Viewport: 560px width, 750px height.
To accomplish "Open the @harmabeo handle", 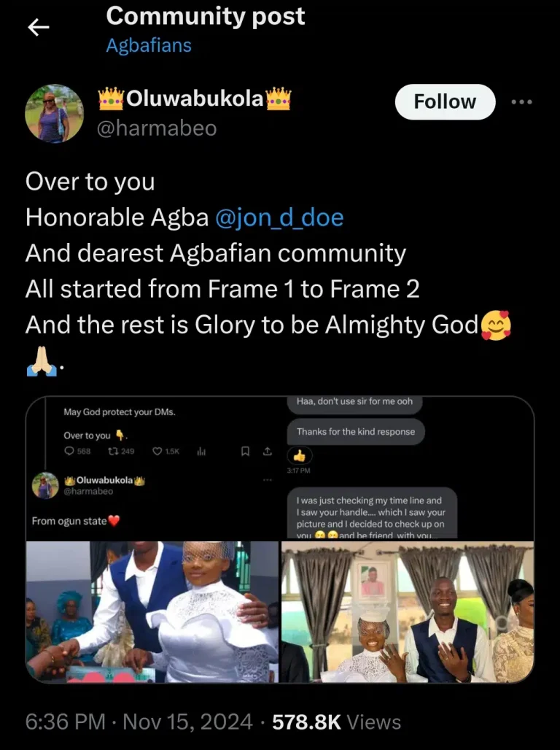I will point(157,128).
